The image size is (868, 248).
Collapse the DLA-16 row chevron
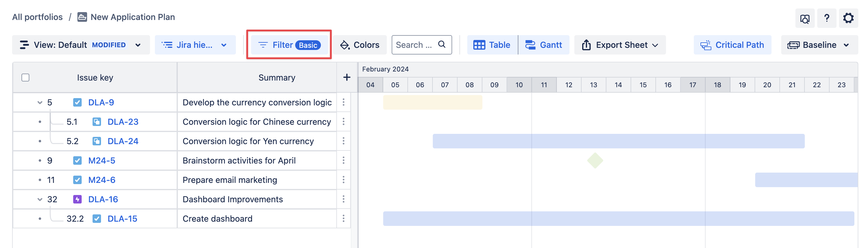click(40, 199)
